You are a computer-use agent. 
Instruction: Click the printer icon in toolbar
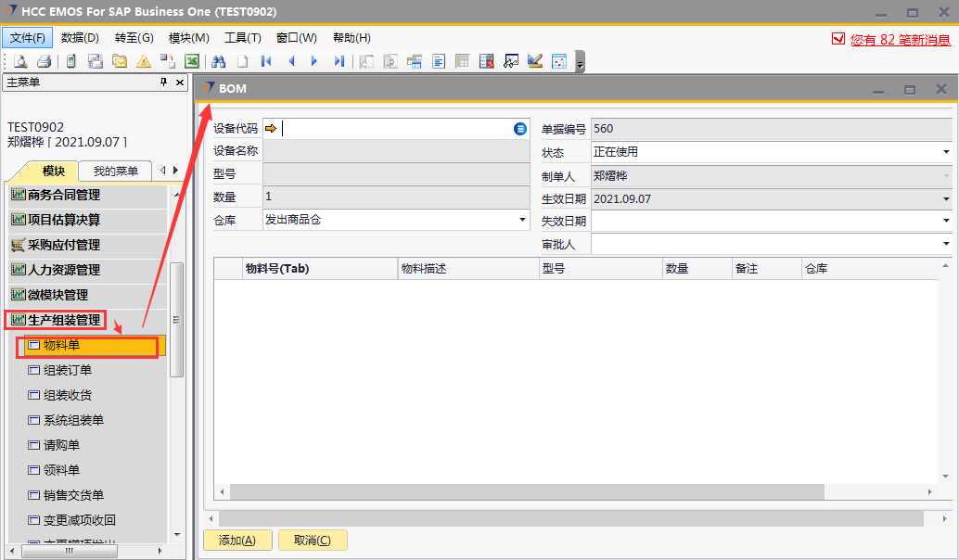pos(44,61)
